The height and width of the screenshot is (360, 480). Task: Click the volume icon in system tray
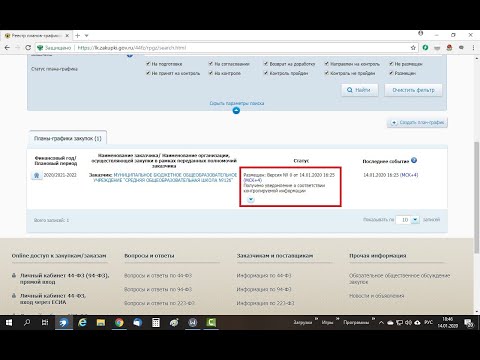click(x=408, y=323)
